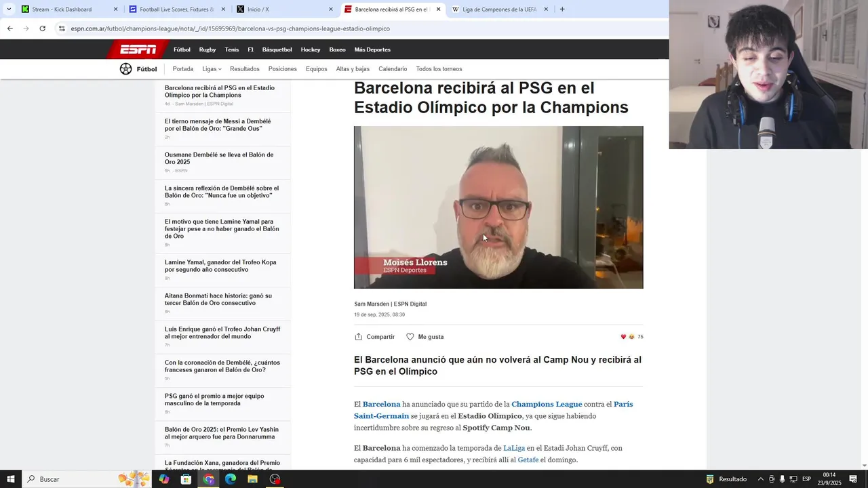
Task: Open Chrome from the taskbar
Action: pyautogui.click(x=208, y=479)
